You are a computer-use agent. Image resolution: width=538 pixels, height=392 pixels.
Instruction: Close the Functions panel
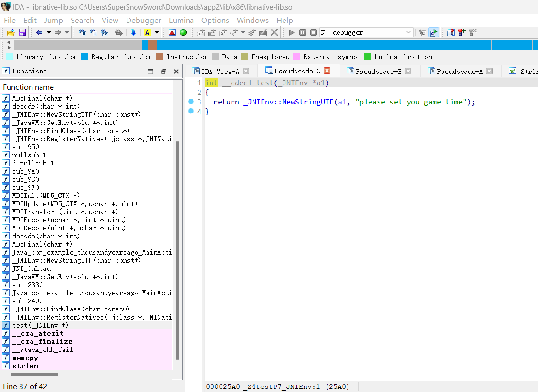(x=176, y=71)
